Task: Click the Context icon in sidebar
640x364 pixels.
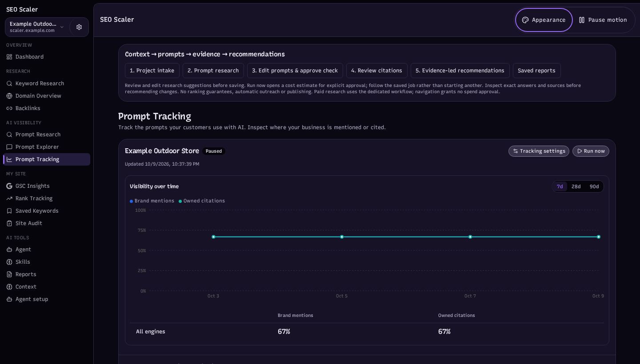Action: pyautogui.click(x=9, y=287)
